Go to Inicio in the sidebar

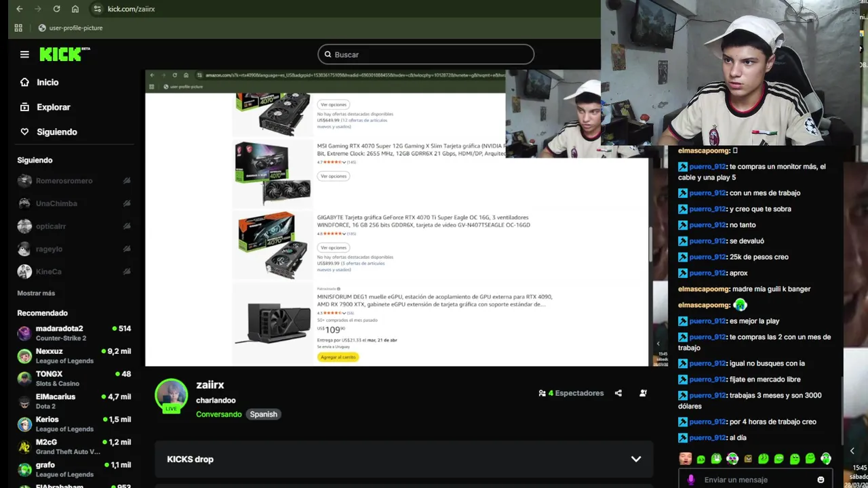(39, 82)
